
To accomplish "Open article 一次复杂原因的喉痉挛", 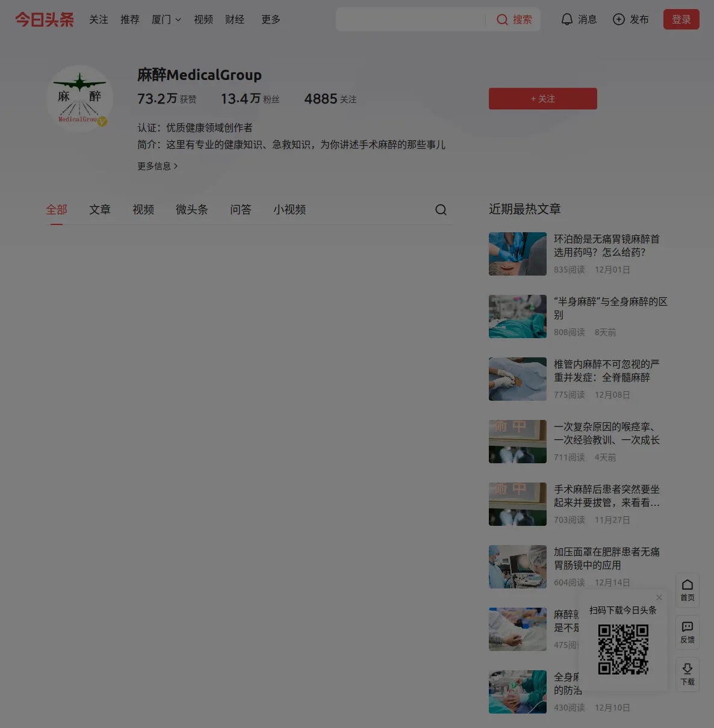I will coord(607,433).
